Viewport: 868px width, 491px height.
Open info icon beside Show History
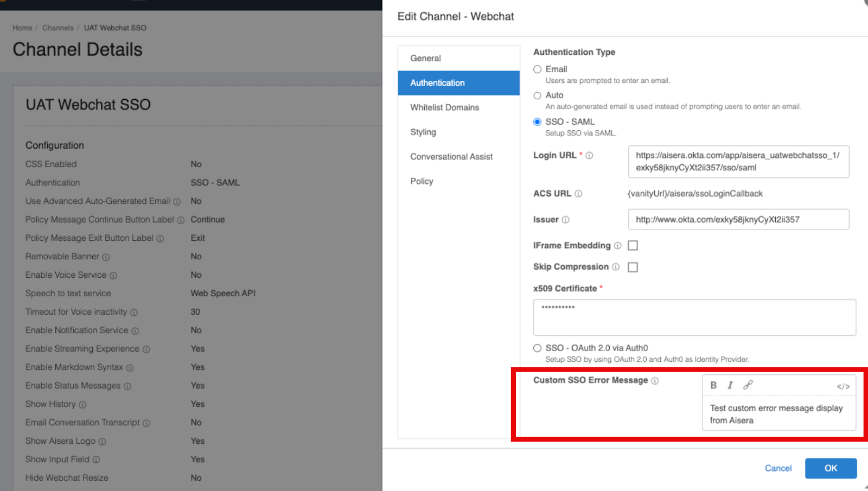82,405
